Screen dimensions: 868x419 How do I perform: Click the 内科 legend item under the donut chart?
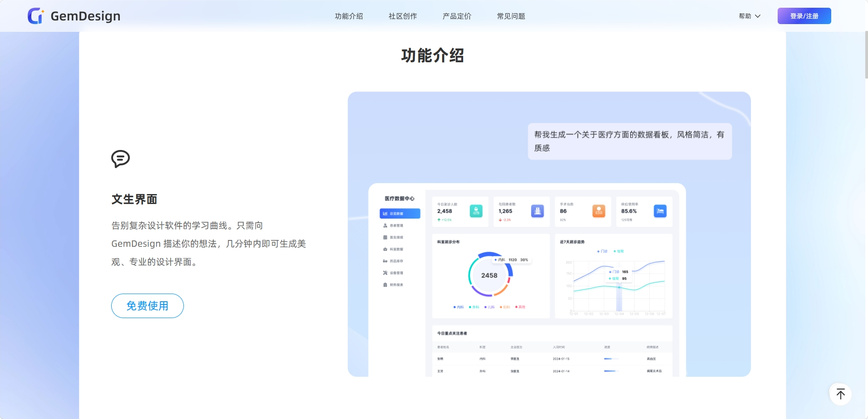point(459,307)
